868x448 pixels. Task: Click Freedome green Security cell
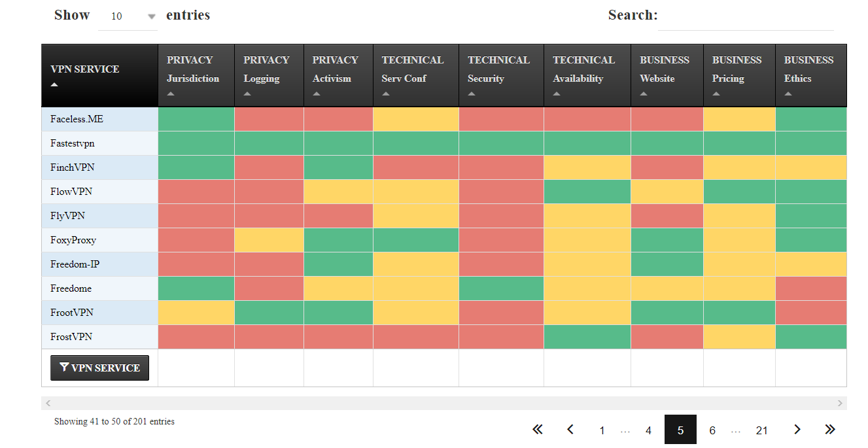[501, 288]
